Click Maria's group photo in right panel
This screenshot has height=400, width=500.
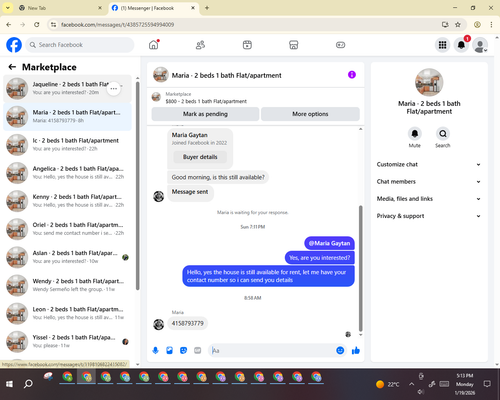tap(429, 82)
